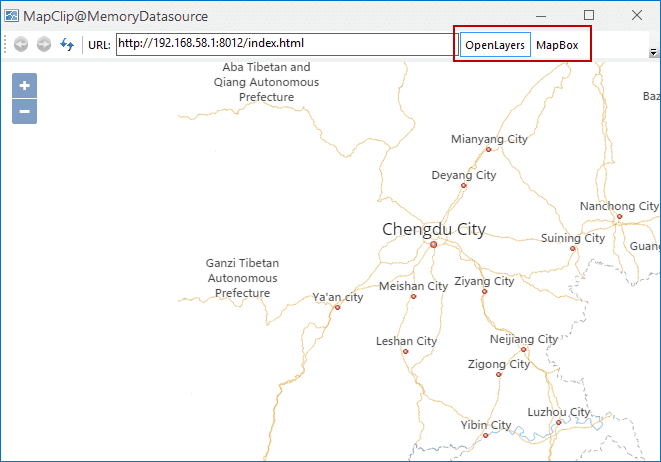Image resolution: width=661 pixels, height=462 pixels.
Task: Refresh the page with refresh icon
Action: tap(67, 44)
